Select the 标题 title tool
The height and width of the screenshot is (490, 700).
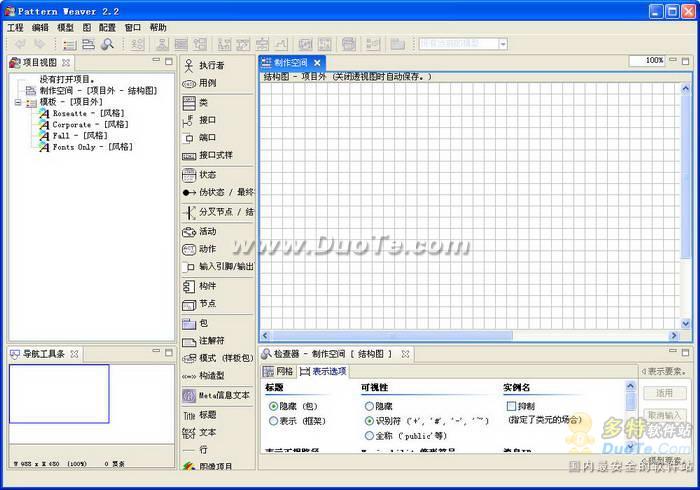coord(200,415)
